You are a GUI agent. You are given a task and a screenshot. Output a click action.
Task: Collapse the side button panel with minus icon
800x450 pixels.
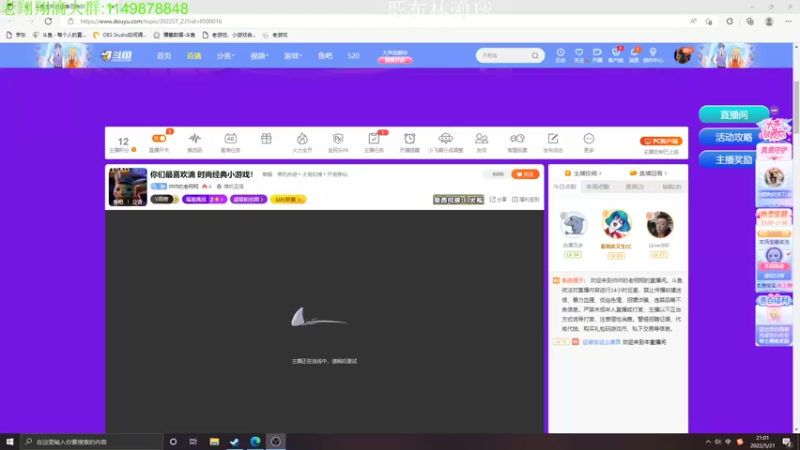tap(774, 110)
